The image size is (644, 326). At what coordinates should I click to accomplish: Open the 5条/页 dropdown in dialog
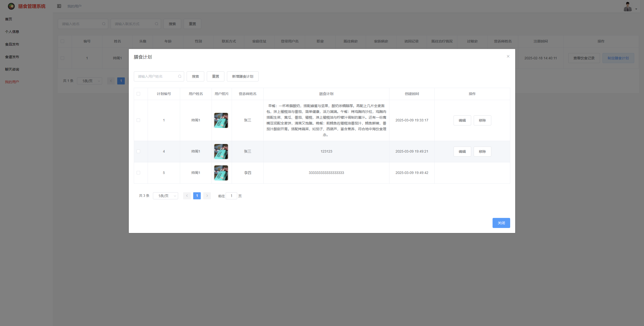[x=166, y=196]
